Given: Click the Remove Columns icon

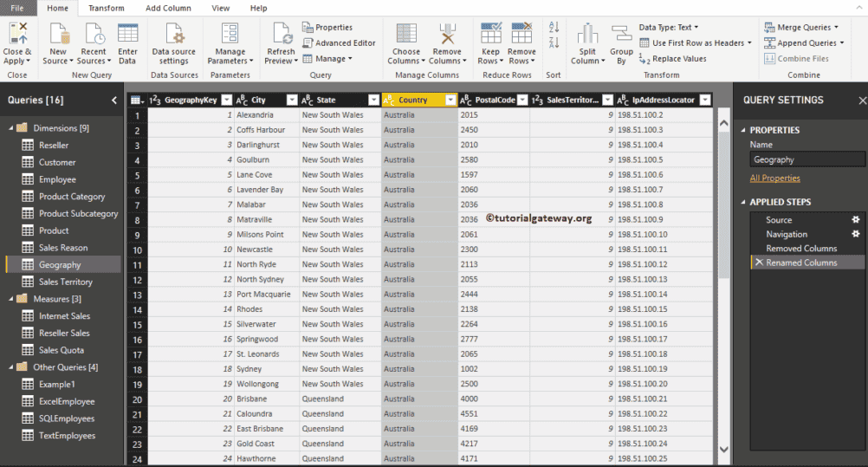Looking at the screenshot, I should pos(447,33).
